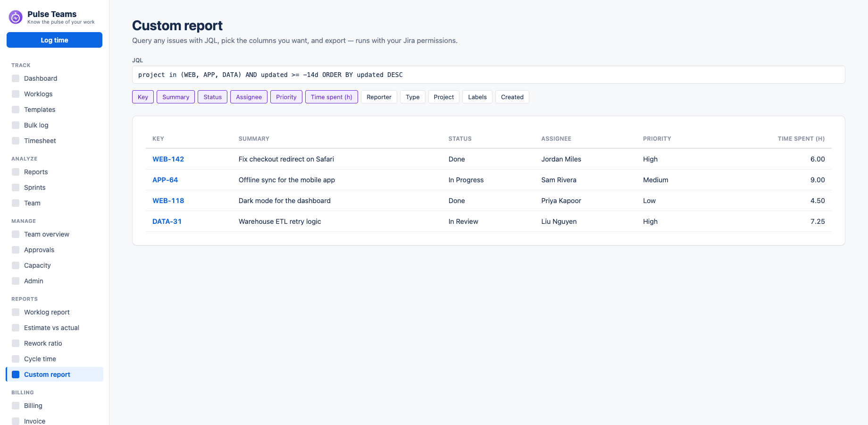The image size is (868, 425).
Task: Open Timesheet from the Track section
Action: tap(55, 141)
